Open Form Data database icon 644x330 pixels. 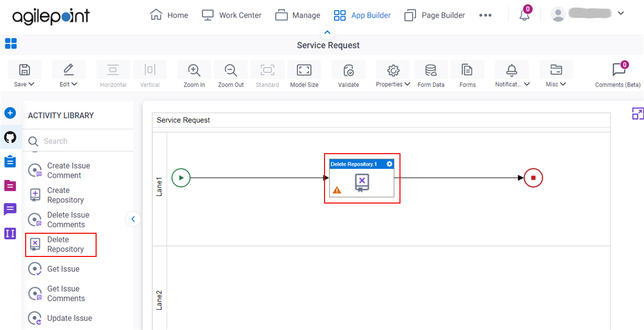click(x=431, y=70)
